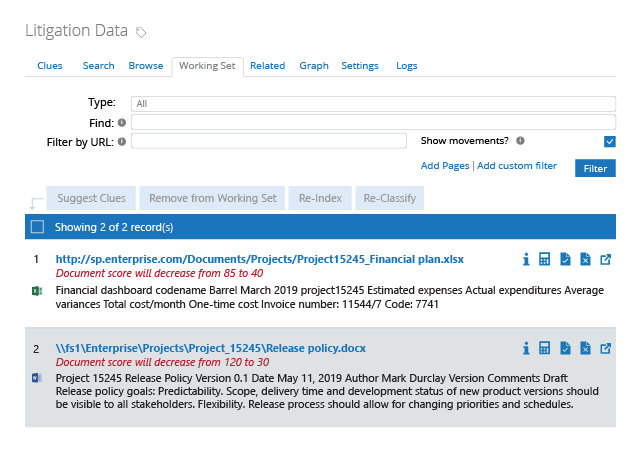Screen dimensions: 640x450
Task: Click info icon for Financial plan.xlsx record
Action: [526, 260]
